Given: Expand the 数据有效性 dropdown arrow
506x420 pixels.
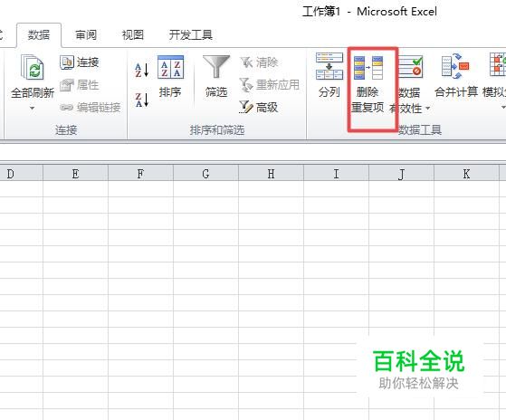Looking at the screenshot, I should [x=428, y=108].
